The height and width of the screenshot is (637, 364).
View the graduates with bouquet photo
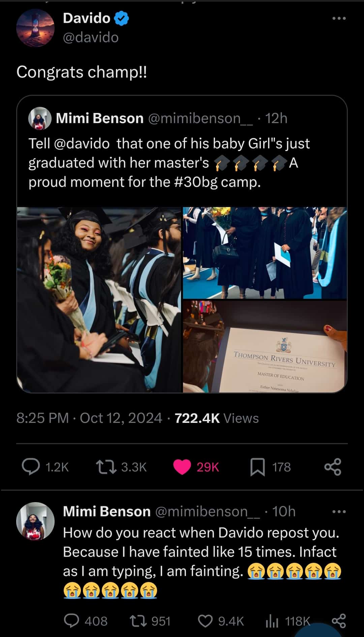(x=265, y=253)
